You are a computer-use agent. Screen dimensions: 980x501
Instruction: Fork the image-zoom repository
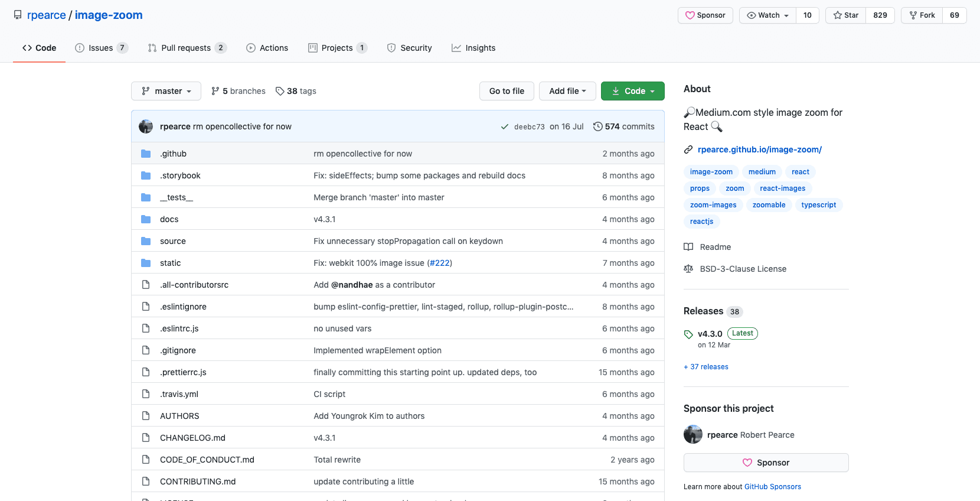pyautogui.click(x=922, y=15)
